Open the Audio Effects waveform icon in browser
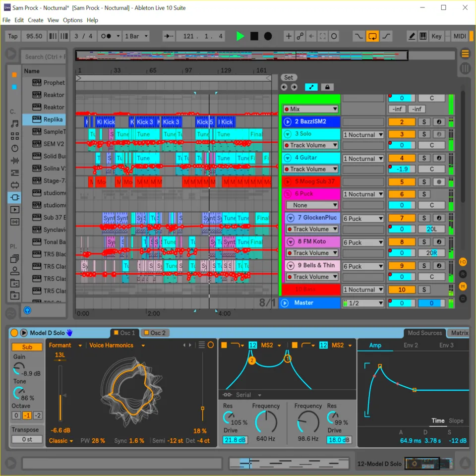The width and height of the screenshot is (476, 476). [x=14, y=160]
